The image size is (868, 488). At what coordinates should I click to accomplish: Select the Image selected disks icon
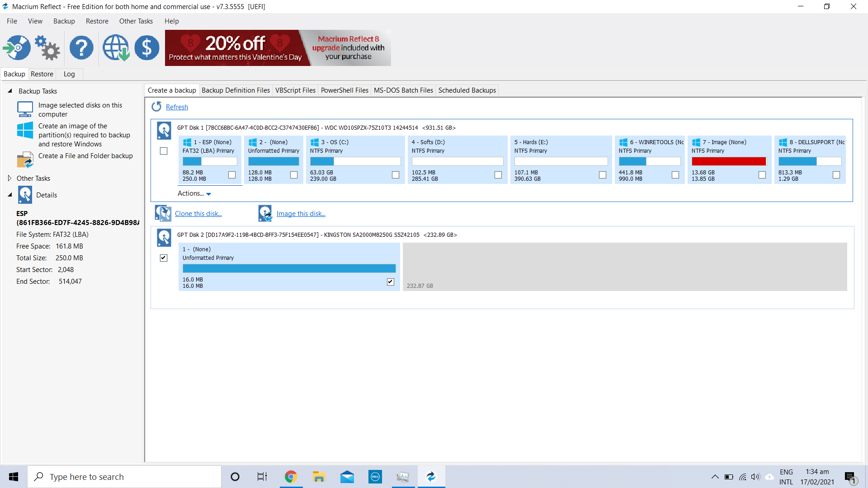pyautogui.click(x=25, y=109)
